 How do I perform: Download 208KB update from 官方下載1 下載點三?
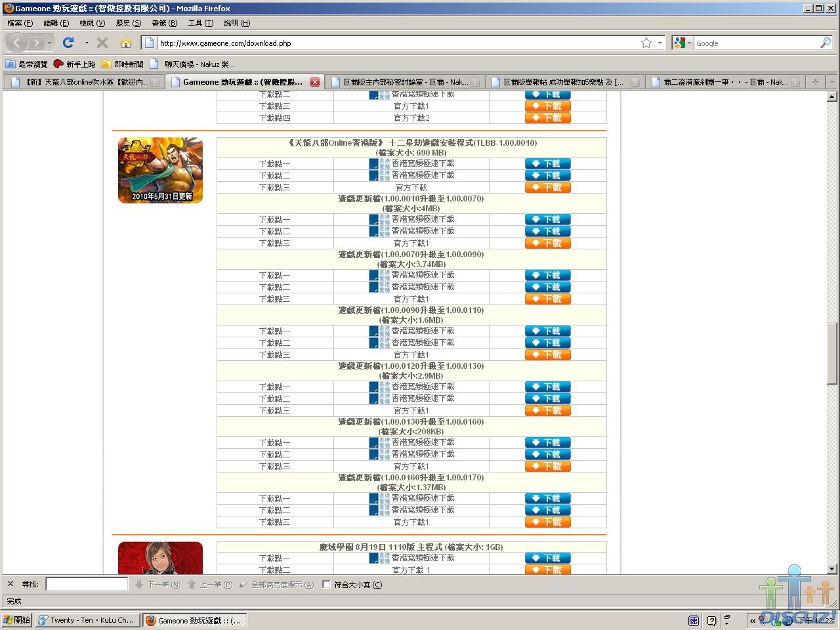548,466
